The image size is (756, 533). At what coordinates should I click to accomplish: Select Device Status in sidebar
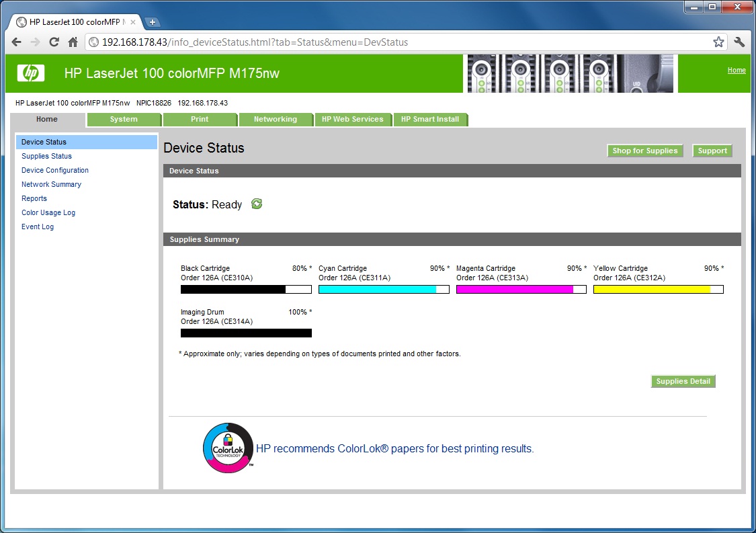(x=87, y=142)
